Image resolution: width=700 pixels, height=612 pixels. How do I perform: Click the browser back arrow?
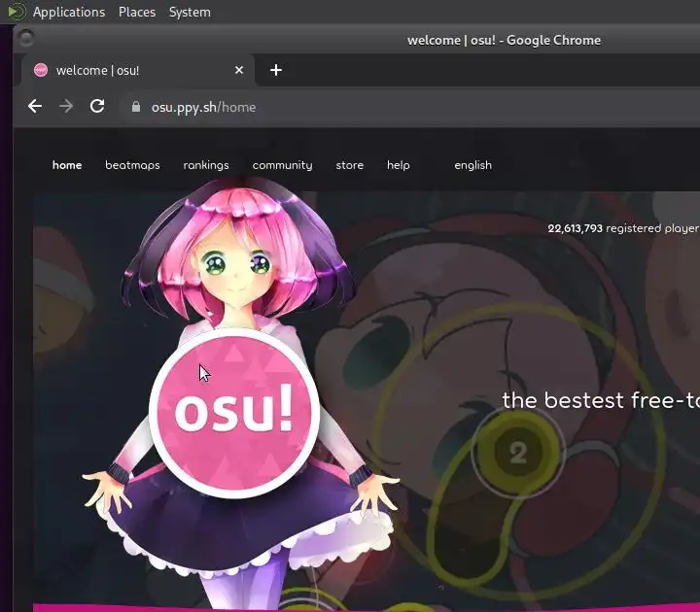pos(35,107)
